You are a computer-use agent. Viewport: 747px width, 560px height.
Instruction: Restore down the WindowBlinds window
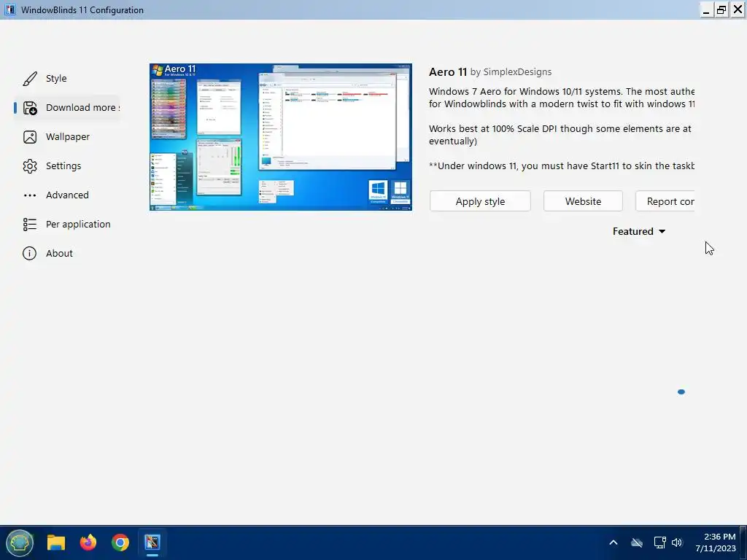point(721,10)
